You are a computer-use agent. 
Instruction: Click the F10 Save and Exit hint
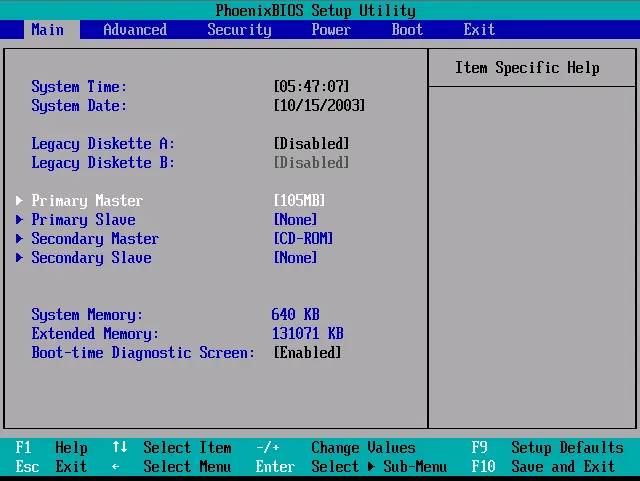pos(543,466)
